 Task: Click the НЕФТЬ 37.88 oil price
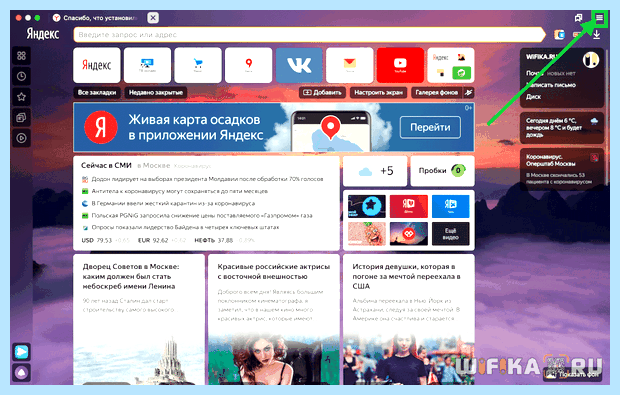[214, 240]
